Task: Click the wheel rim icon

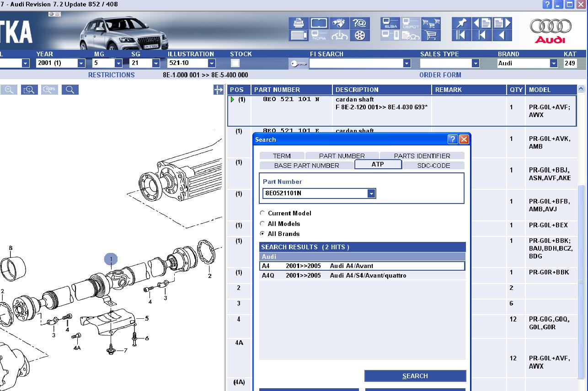Action: point(360,35)
